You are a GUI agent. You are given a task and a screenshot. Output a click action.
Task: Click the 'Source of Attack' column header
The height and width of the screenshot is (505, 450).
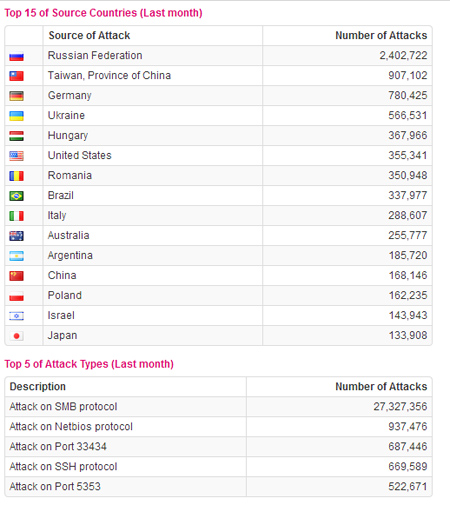pyautogui.click(x=89, y=35)
